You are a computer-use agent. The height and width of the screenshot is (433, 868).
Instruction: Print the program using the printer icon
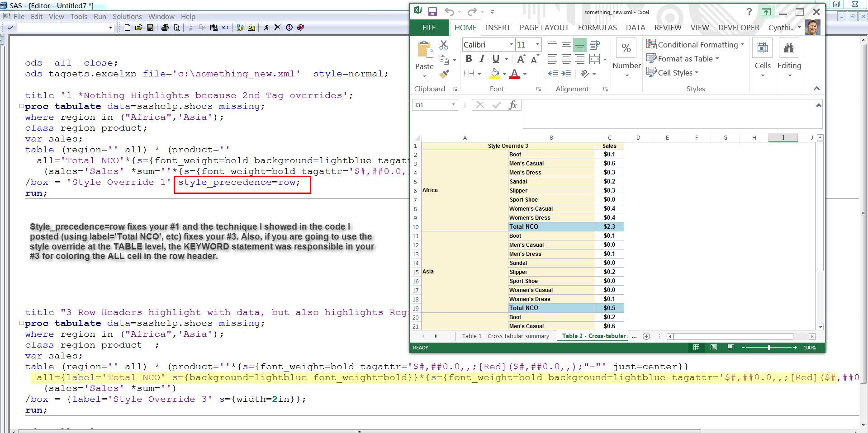(165, 28)
